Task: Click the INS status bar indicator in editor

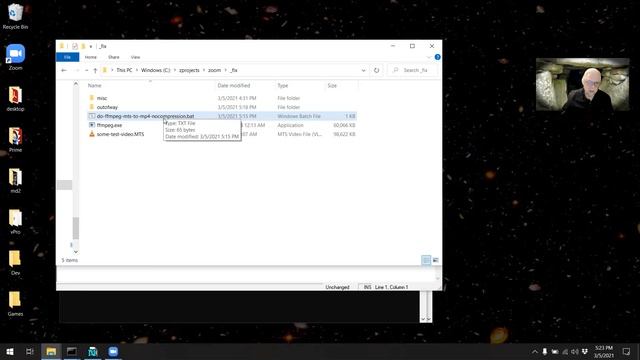Action: (367, 287)
